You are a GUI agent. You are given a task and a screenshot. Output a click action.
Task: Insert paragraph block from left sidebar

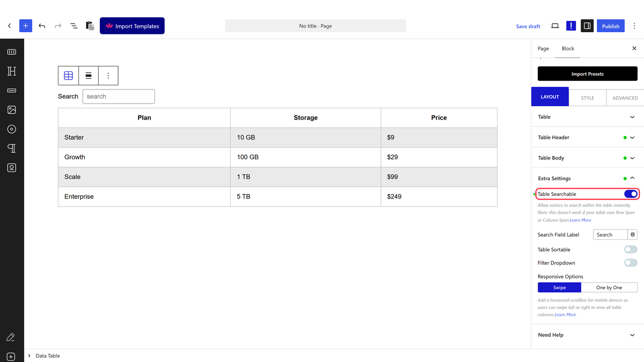tap(12, 149)
